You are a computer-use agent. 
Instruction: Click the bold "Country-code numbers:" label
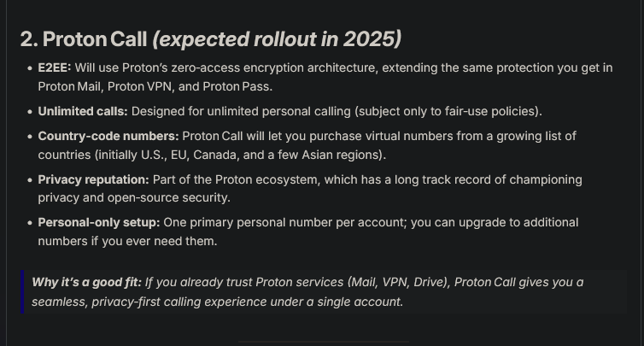click(x=108, y=136)
